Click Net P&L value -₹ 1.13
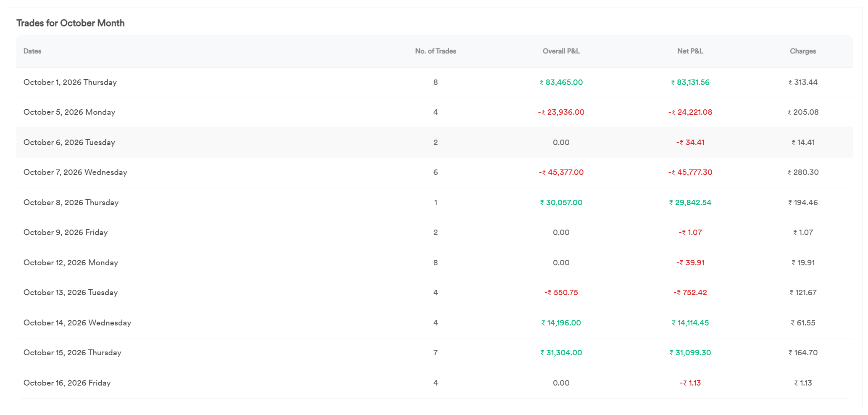 [x=690, y=383]
